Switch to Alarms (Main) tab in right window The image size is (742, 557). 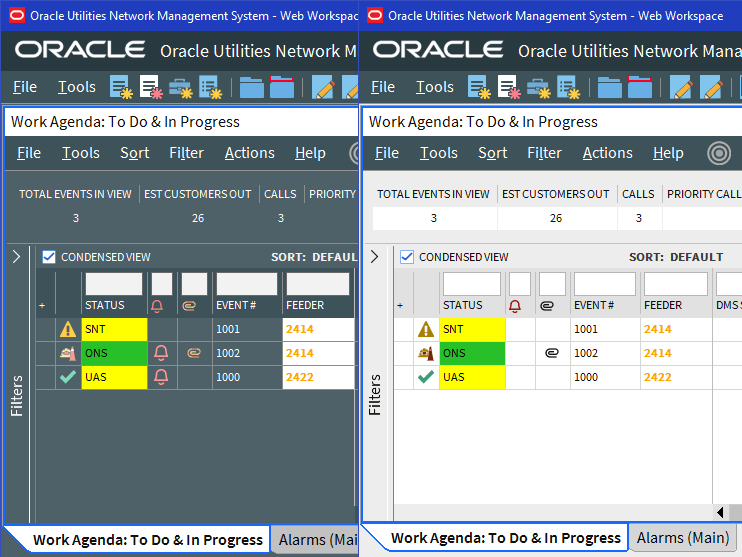[x=683, y=538]
